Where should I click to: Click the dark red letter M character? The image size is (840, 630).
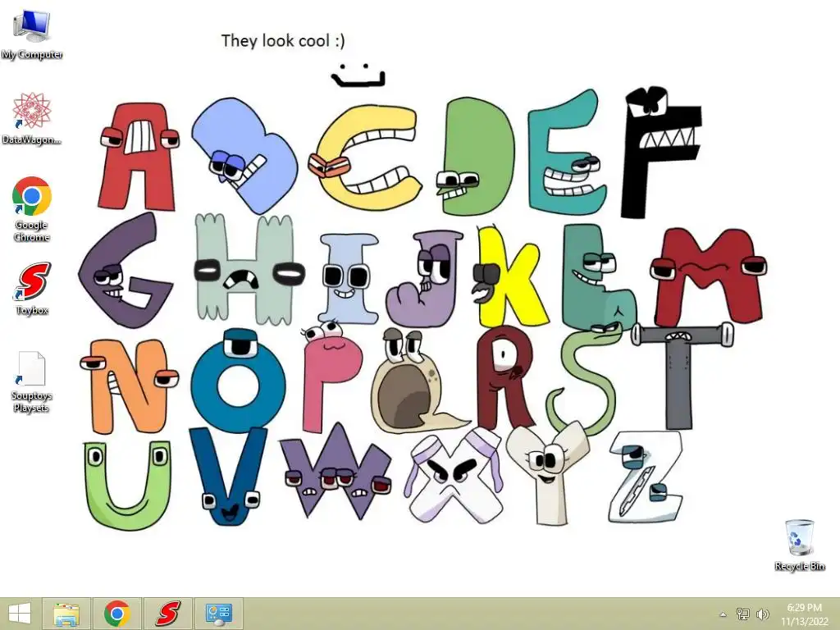pos(708,276)
